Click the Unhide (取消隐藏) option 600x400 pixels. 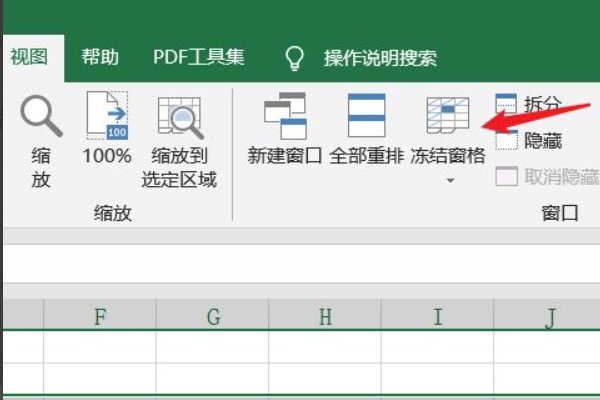547,176
